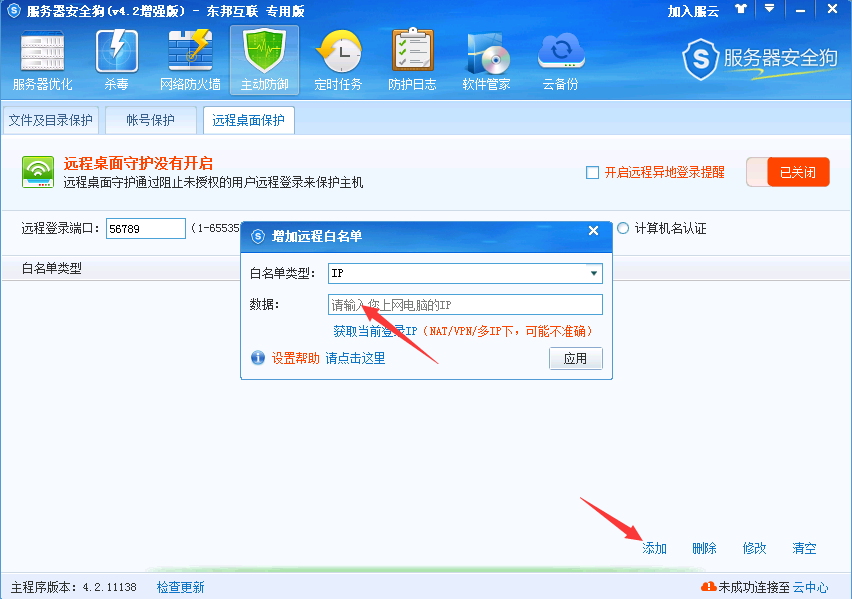Viewport: 852px width, 599px height.
Task: Open the 服务器优化 server optimization module
Action: coord(42,61)
